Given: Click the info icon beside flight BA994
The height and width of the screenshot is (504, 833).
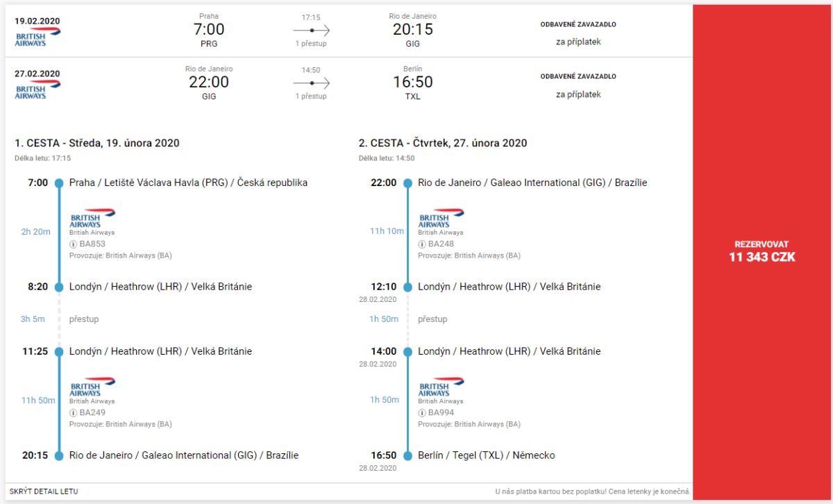Looking at the screenshot, I should 421,412.
